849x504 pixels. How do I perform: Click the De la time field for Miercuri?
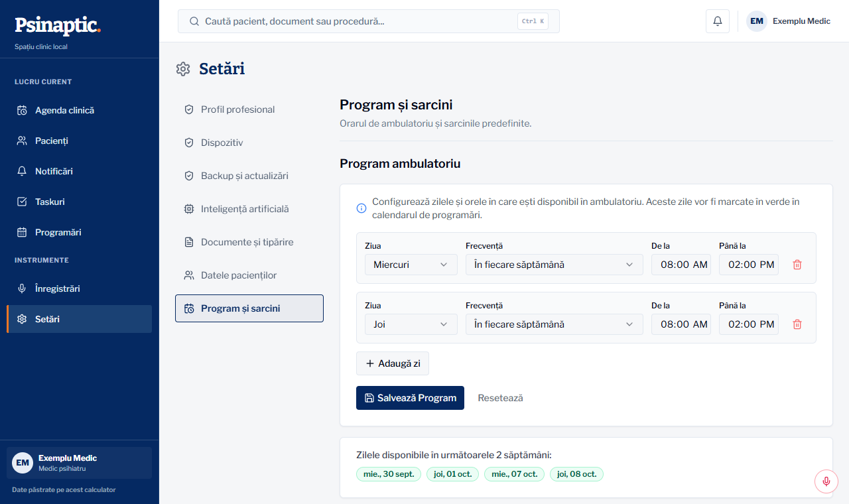click(681, 265)
